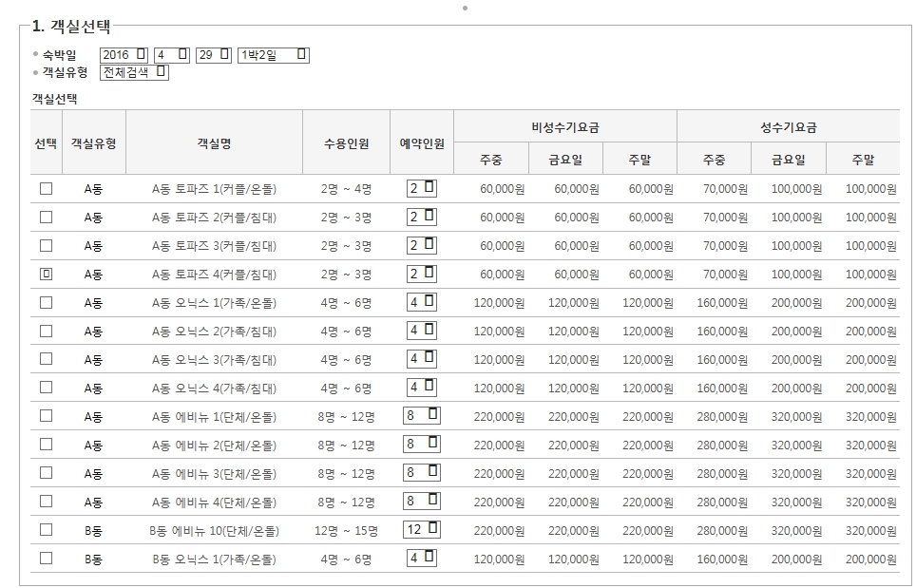This screenshot has height=588, width=916.
Task: Open the 1박2일 stay length dropdown
Action: 274,55
